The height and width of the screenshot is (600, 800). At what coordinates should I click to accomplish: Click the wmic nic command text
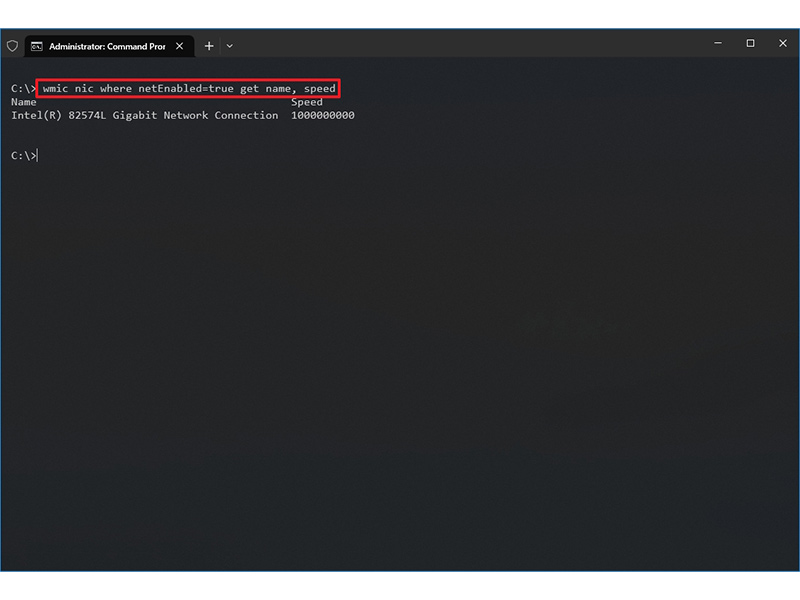(189, 88)
